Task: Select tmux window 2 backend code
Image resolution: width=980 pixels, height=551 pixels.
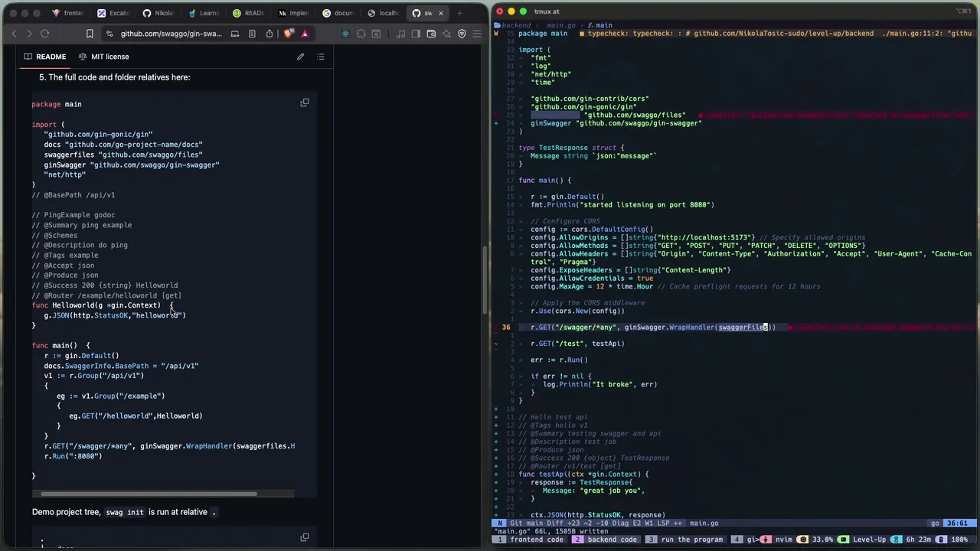Action: (606, 540)
